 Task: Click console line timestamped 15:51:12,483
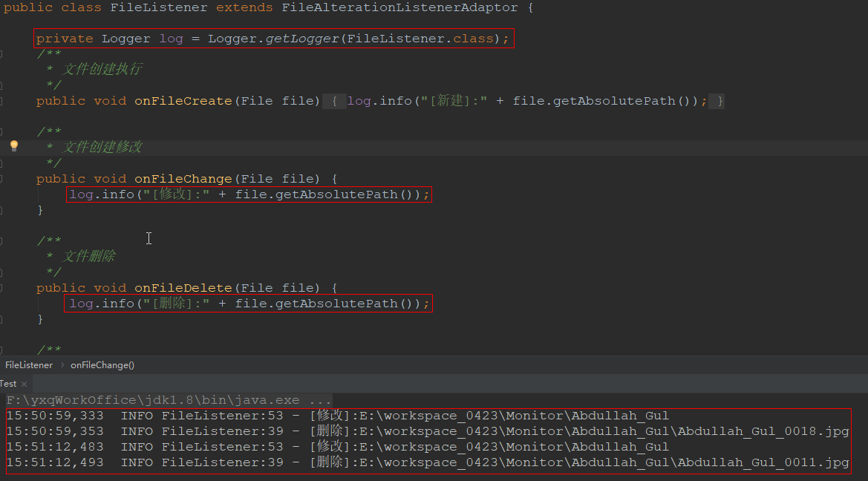click(338, 447)
